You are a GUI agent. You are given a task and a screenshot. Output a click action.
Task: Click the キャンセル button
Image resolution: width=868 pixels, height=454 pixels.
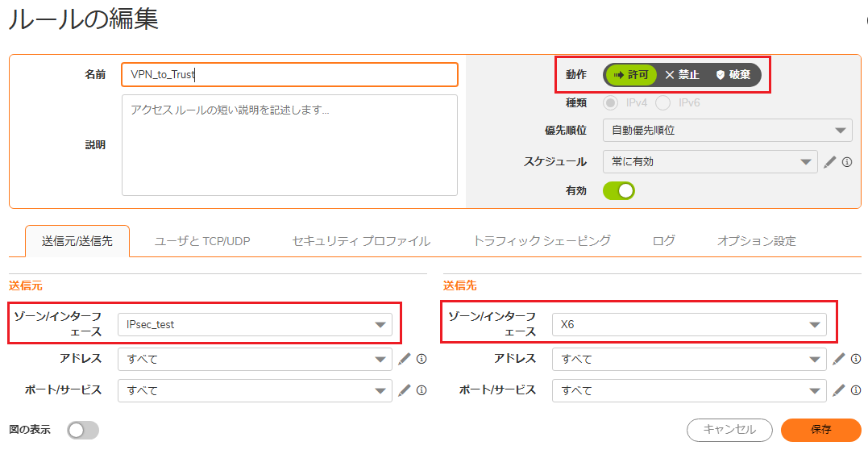click(x=729, y=430)
